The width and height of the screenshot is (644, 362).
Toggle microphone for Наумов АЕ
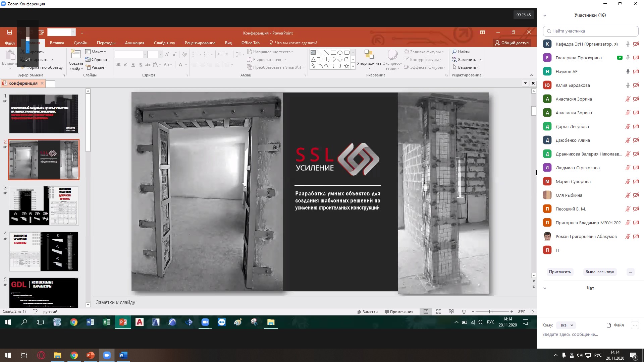628,71
